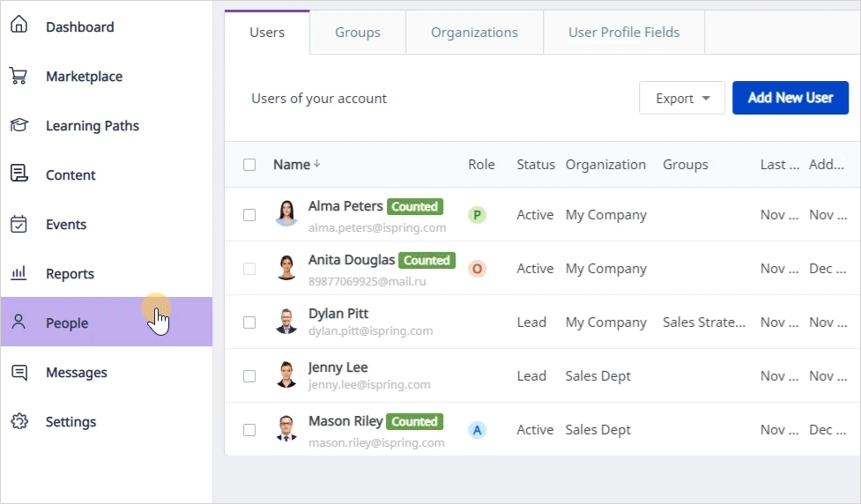861x504 pixels.
Task: Click Mason Riley's avatar photo
Action: click(x=286, y=429)
